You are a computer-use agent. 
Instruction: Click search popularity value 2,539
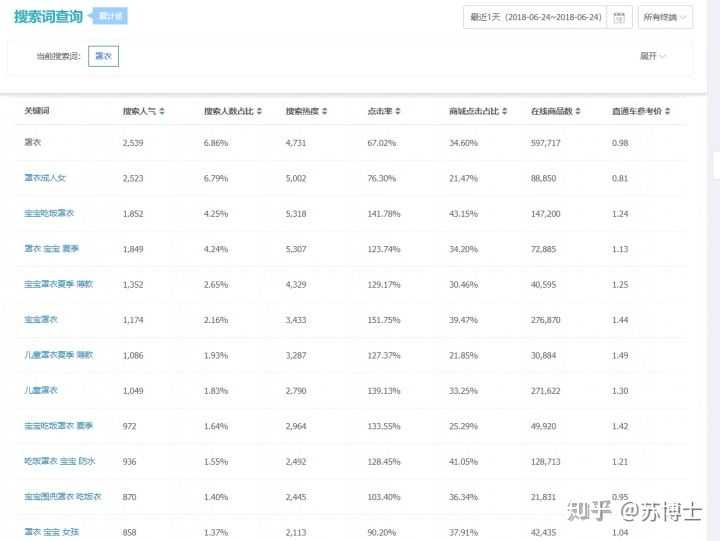(133, 143)
